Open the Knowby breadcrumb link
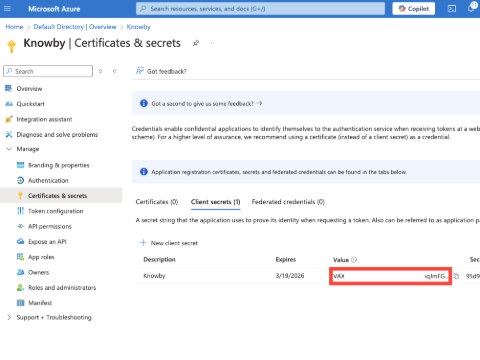Screen dimensions: 480x360 pyautogui.click(x=138, y=27)
